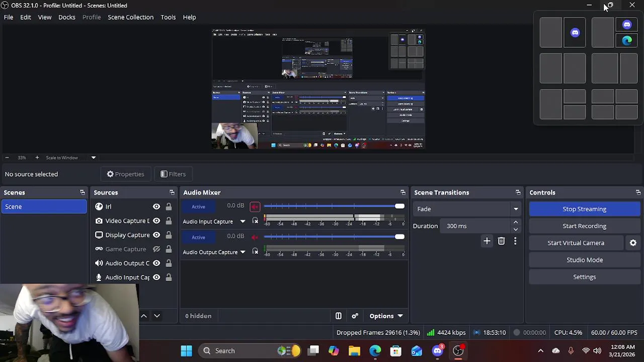Open the Scene Collection menu
The width and height of the screenshot is (644, 362).
coord(130,17)
